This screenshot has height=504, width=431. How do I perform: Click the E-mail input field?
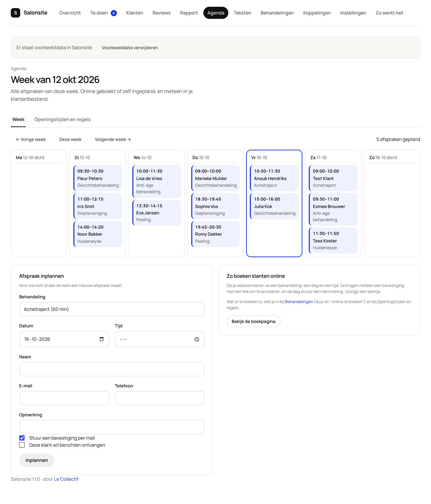[64, 398]
